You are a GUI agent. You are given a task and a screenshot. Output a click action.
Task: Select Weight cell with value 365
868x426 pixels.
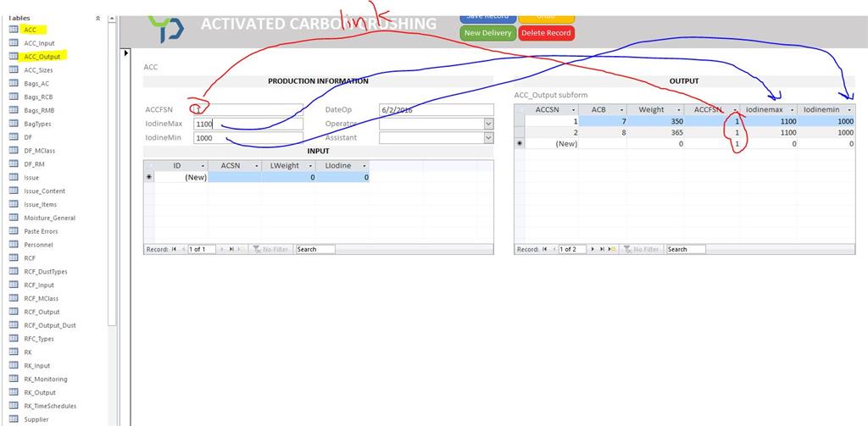(655, 133)
